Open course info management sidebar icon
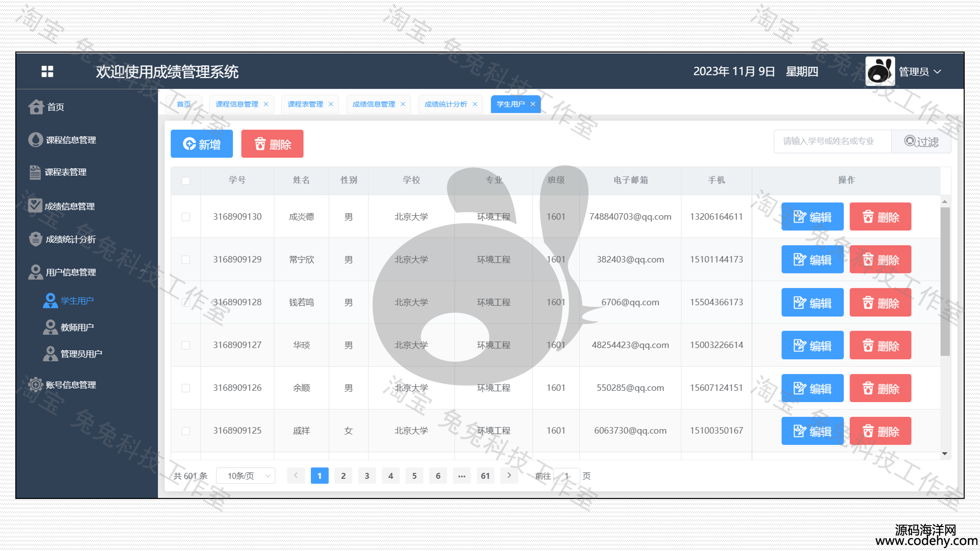The image size is (980, 551). pyautogui.click(x=35, y=140)
